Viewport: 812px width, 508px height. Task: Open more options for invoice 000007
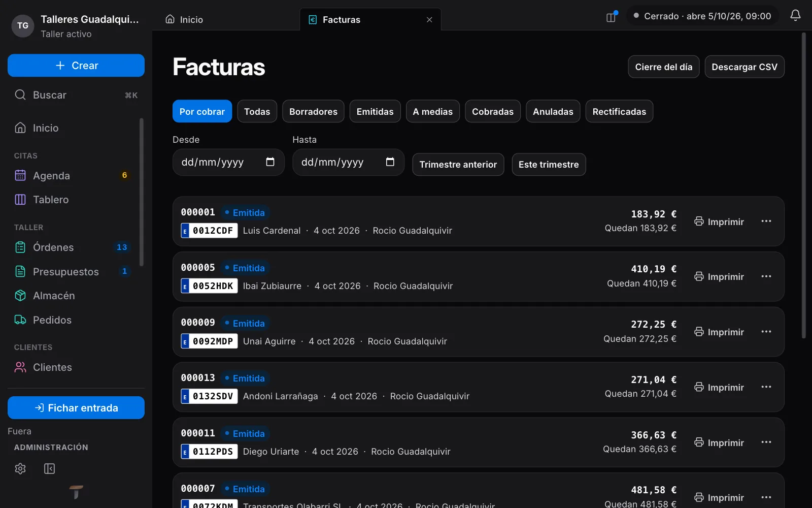[766, 497]
